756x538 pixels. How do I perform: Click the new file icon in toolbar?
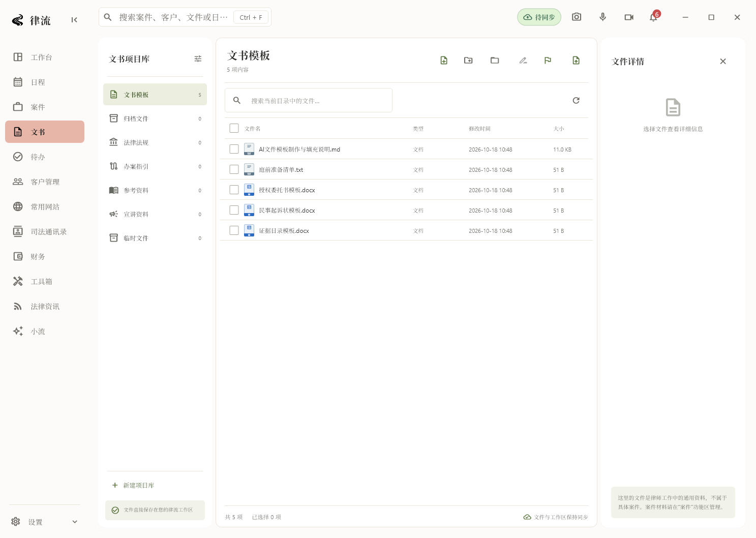point(444,61)
